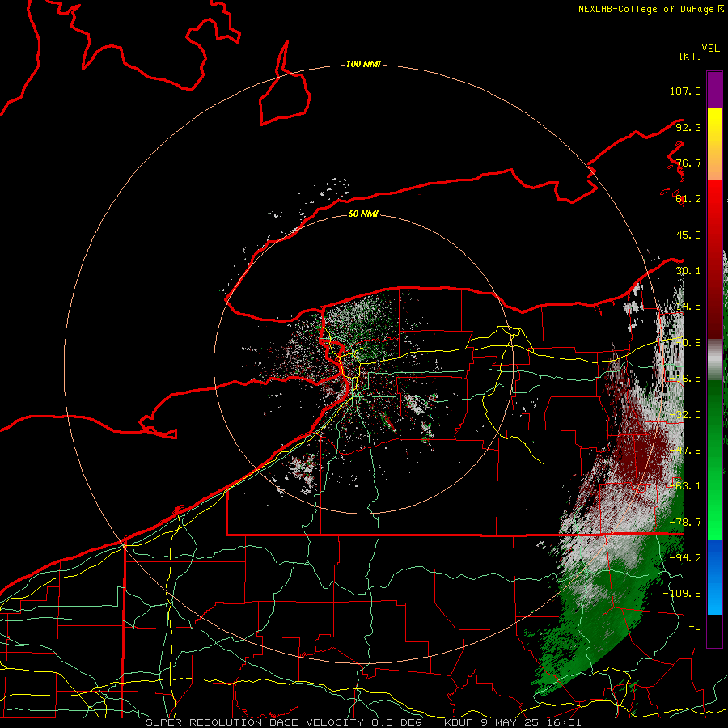Click the 92.3 legend value

pyautogui.click(x=688, y=127)
